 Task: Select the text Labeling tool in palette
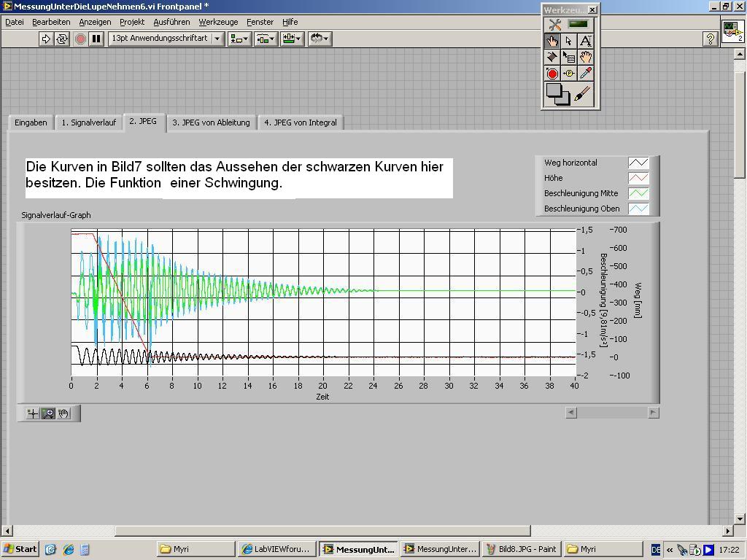585,41
